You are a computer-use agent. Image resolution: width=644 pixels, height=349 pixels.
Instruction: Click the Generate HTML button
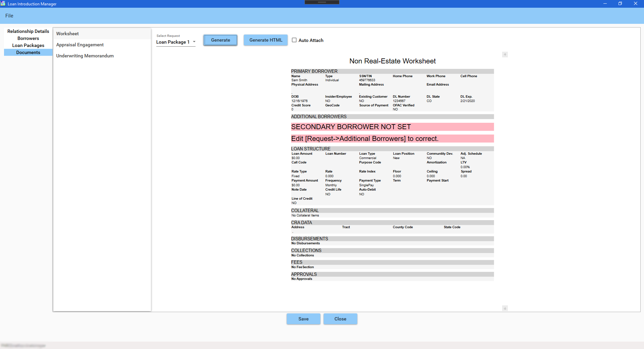pyautogui.click(x=266, y=40)
